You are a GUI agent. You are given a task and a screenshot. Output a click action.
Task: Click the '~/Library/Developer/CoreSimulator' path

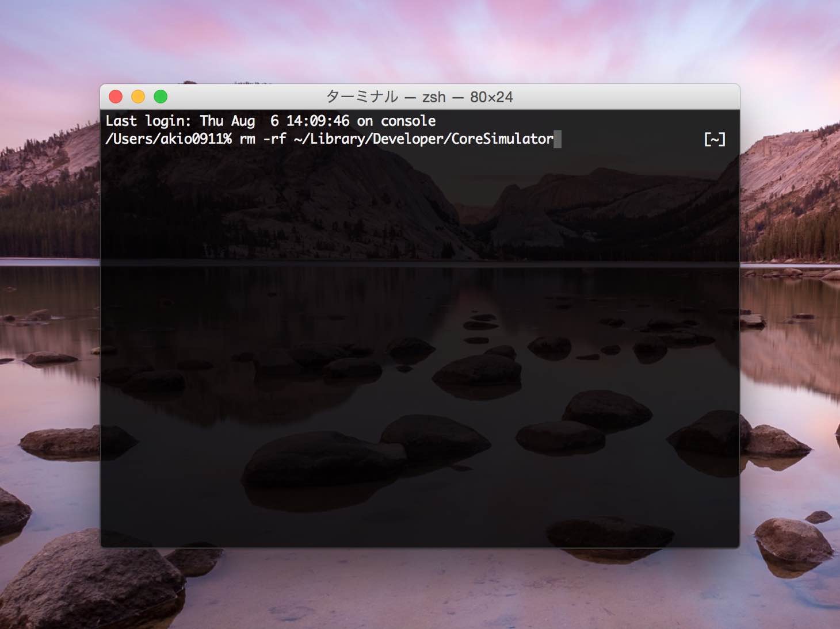tap(423, 139)
